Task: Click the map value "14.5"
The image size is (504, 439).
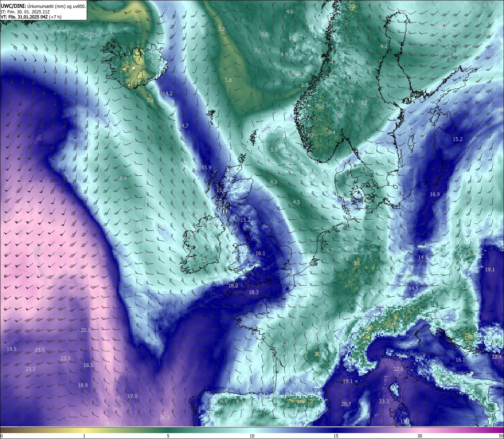Action: (x=413, y=288)
